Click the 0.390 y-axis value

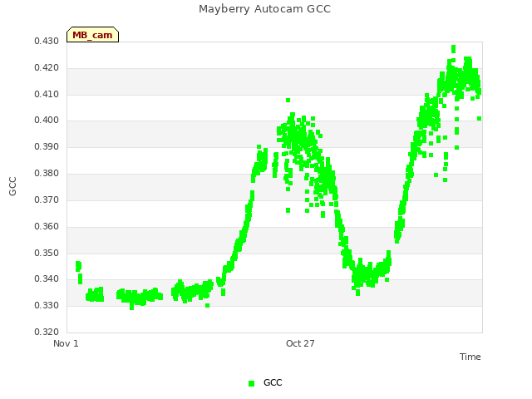47,147
